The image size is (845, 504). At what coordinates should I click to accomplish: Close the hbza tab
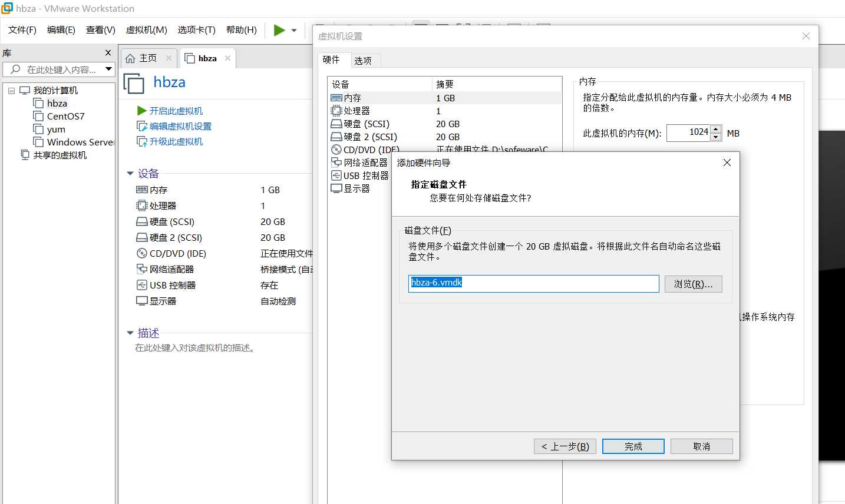tap(227, 58)
